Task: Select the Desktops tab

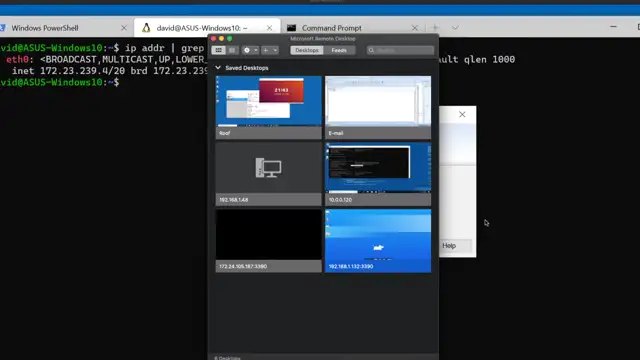Action: click(x=307, y=50)
